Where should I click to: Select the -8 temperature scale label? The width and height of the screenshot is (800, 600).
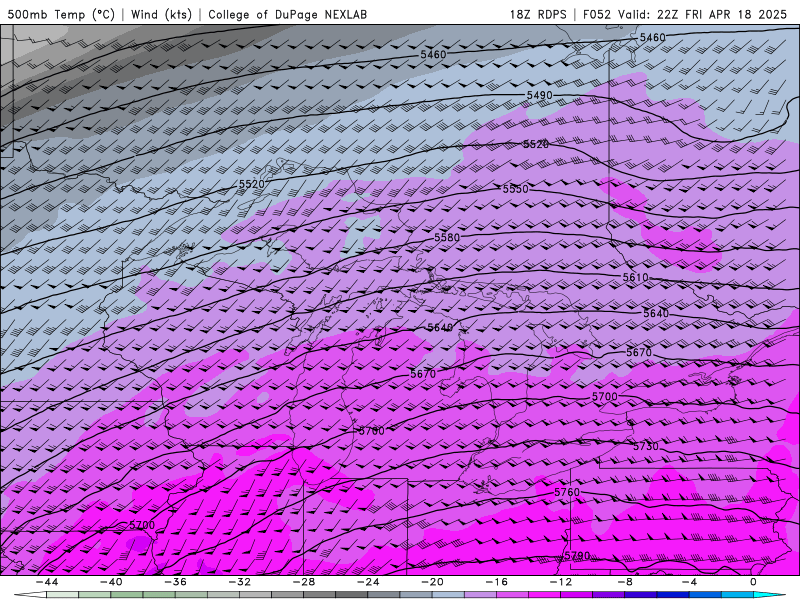tap(625, 582)
